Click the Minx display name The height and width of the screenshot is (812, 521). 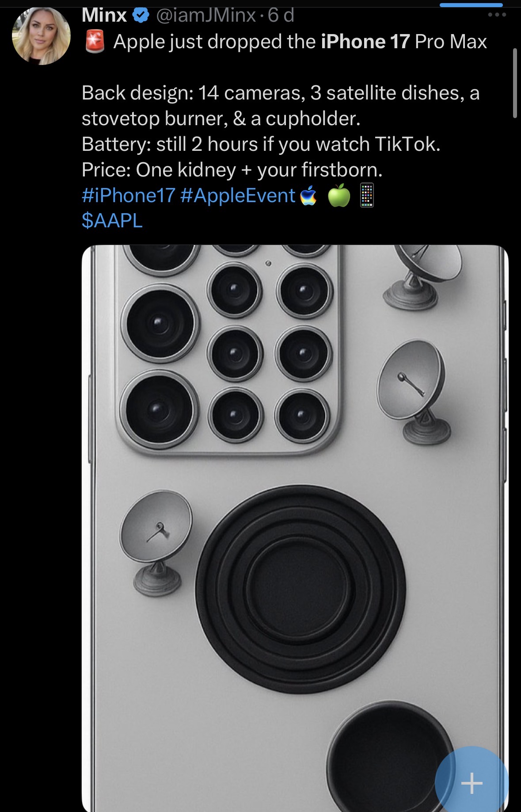[104, 15]
